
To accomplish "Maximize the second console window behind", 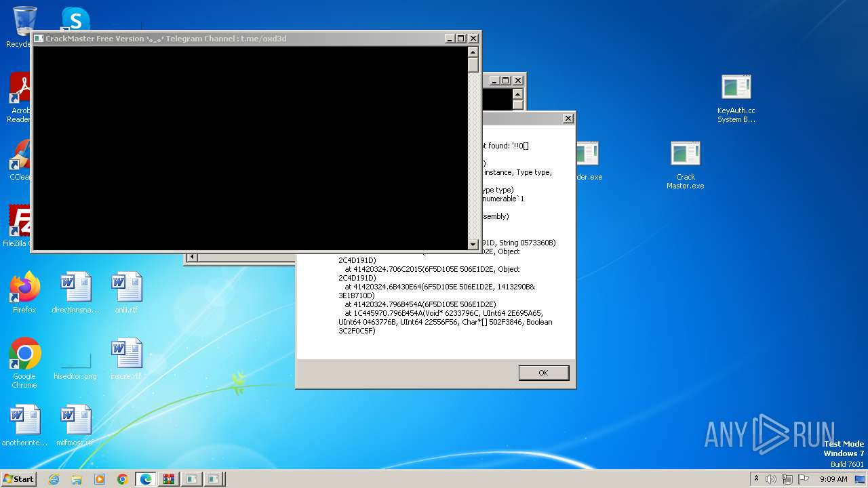I will tap(505, 81).
